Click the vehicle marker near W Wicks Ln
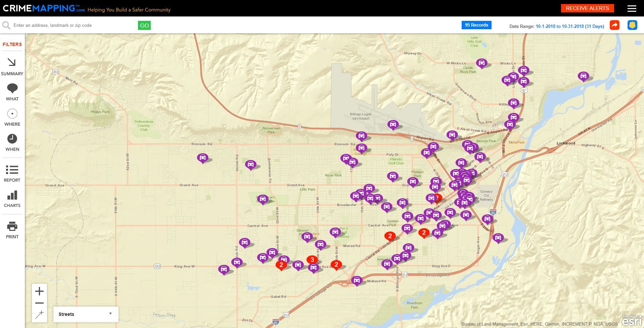 pyautogui.click(x=481, y=63)
